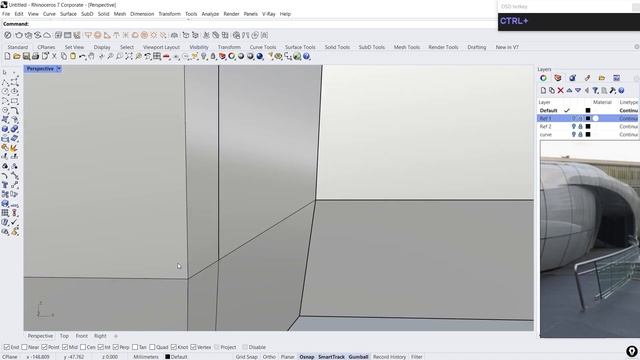Toggle the Knot osnap checkbox
This screenshot has height=360, width=640.
pyautogui.click(x=173, y=347)
